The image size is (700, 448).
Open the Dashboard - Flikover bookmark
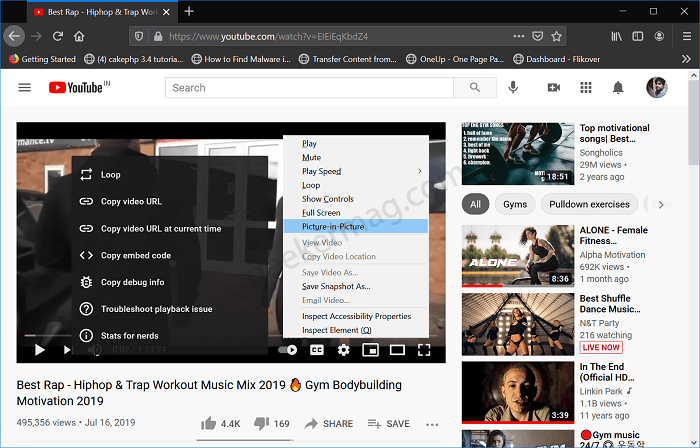coord(557,59)
